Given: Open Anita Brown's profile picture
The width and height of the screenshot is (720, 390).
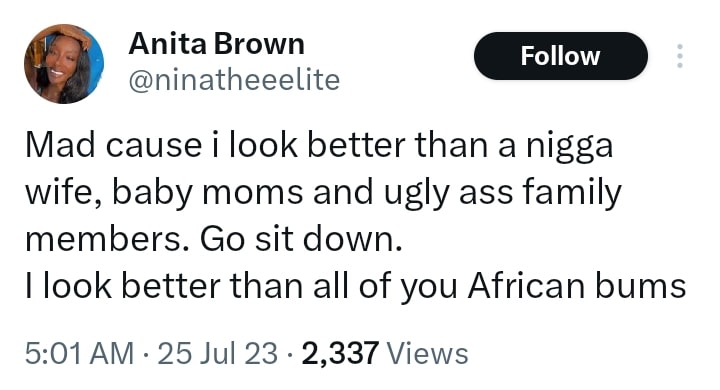Looking at the screenshot, I should tap(64, 64).
